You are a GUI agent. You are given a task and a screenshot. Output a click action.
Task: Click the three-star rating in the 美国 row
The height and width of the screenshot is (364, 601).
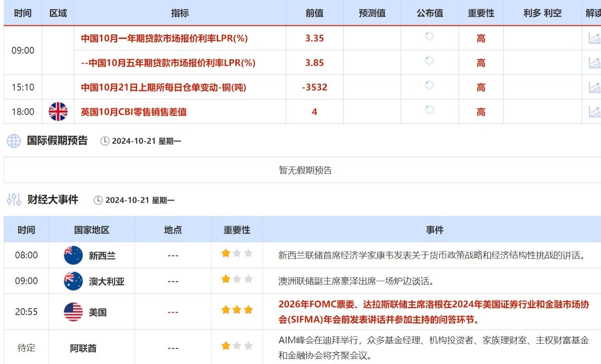pos(237,310)
